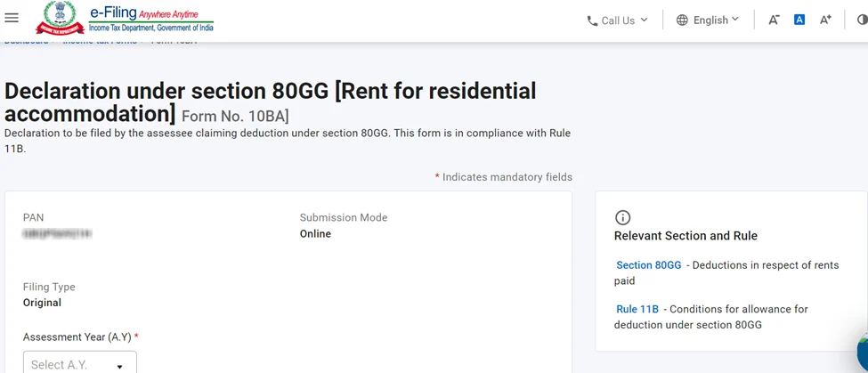This screenshot has height=373, width=868.
Task: Open the Section 80GG link
Action: tap(649, 265)
